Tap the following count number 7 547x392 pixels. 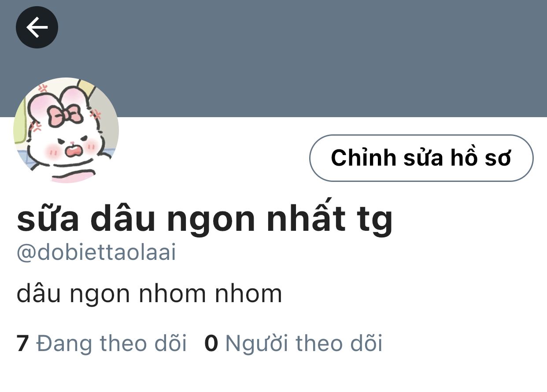click(22, 344)
